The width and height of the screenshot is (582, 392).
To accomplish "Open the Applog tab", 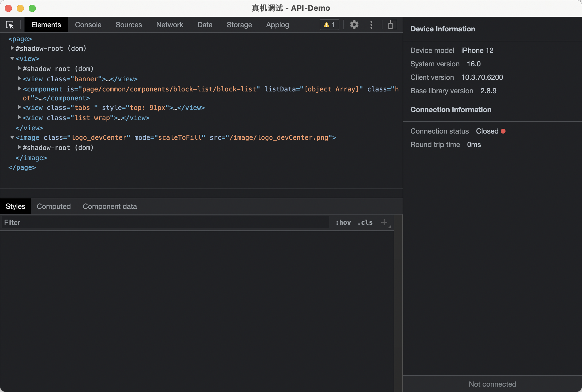I will (278, 25).
